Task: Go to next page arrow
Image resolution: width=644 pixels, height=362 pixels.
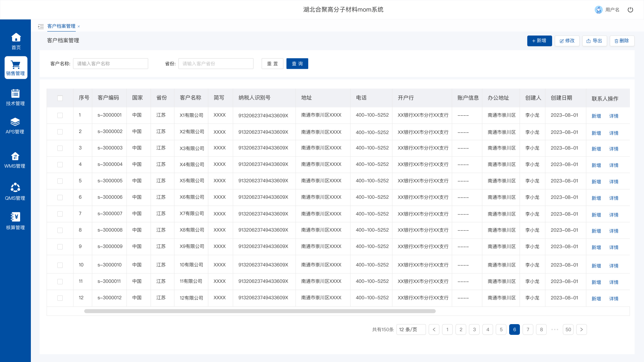Action: click(x=581, y=329)
